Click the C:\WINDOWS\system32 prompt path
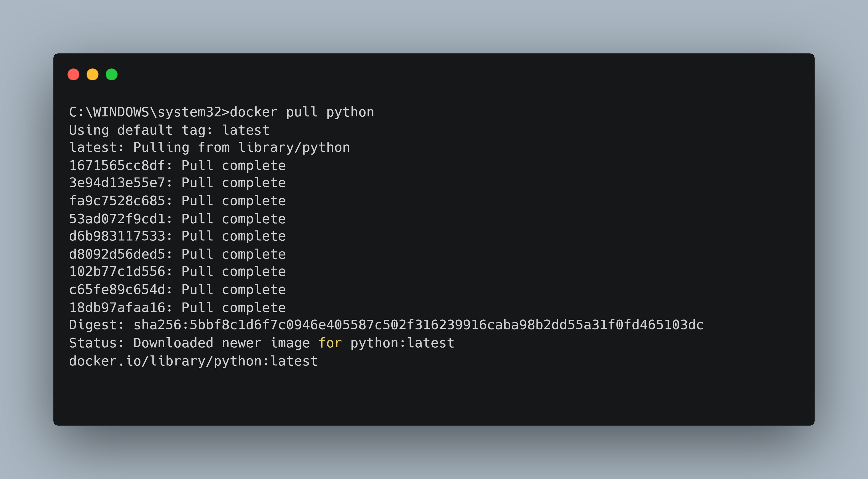The width and height of the screenshot is (868, 479). 145,112
